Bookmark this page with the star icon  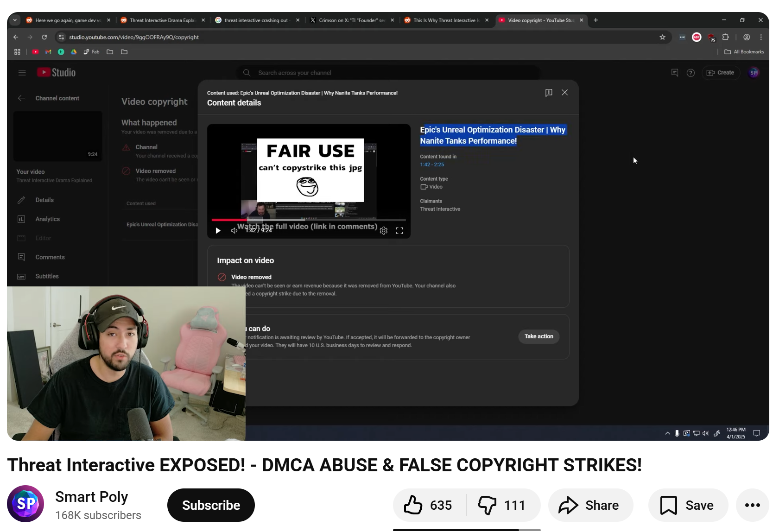coord(662,37)
